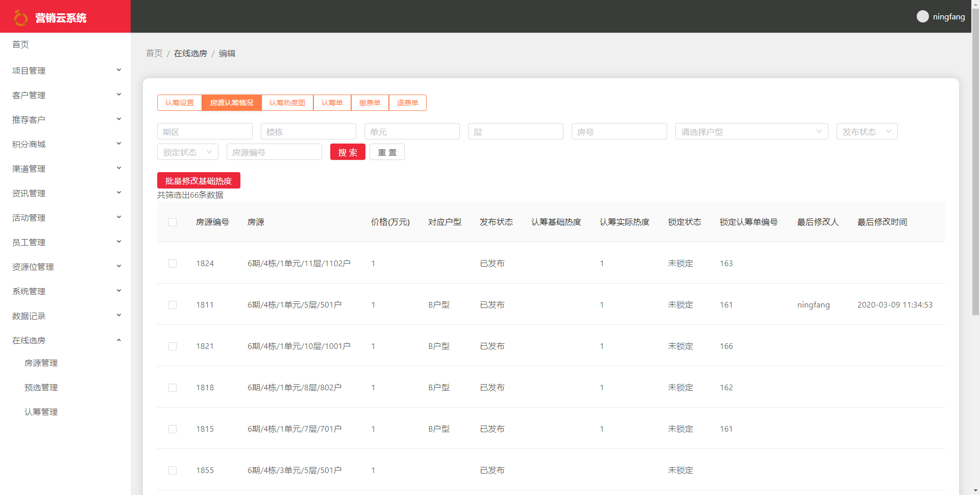The height and width of the screenshot is (495, 980).
Task: Expand the 资讯管理 sidebar menu
Action: tap(65, 193)
